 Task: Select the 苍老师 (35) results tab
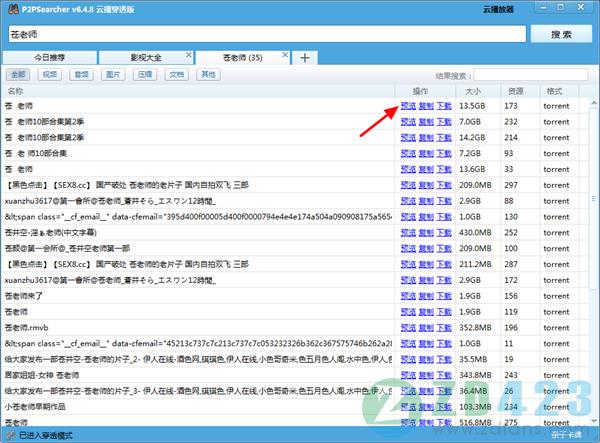coord(242,58)
